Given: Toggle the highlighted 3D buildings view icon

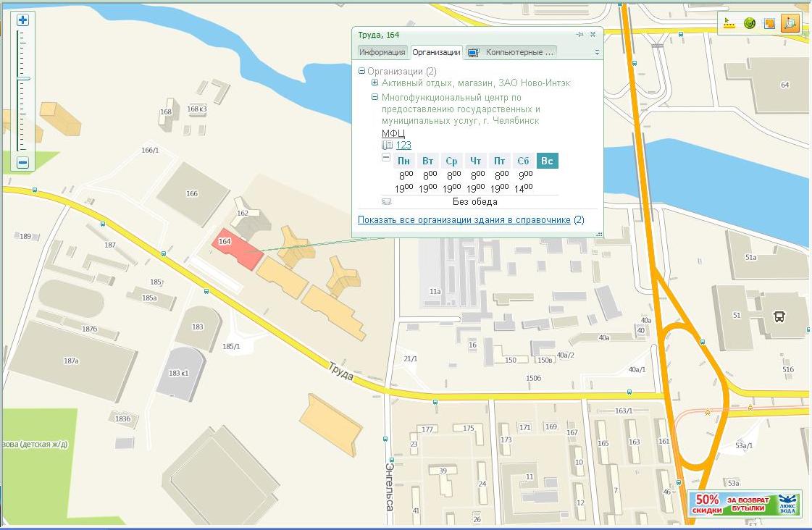Looking at the screenshot, I should (x=790, y=23).
